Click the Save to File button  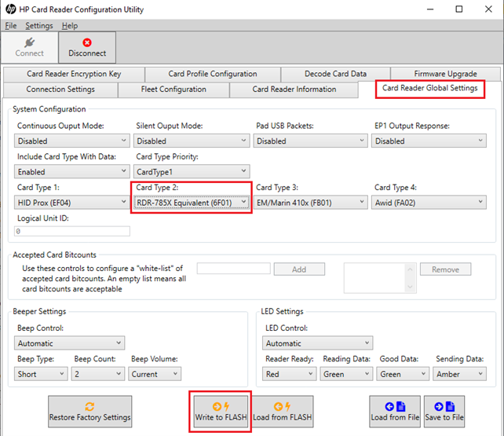(444, 411)
